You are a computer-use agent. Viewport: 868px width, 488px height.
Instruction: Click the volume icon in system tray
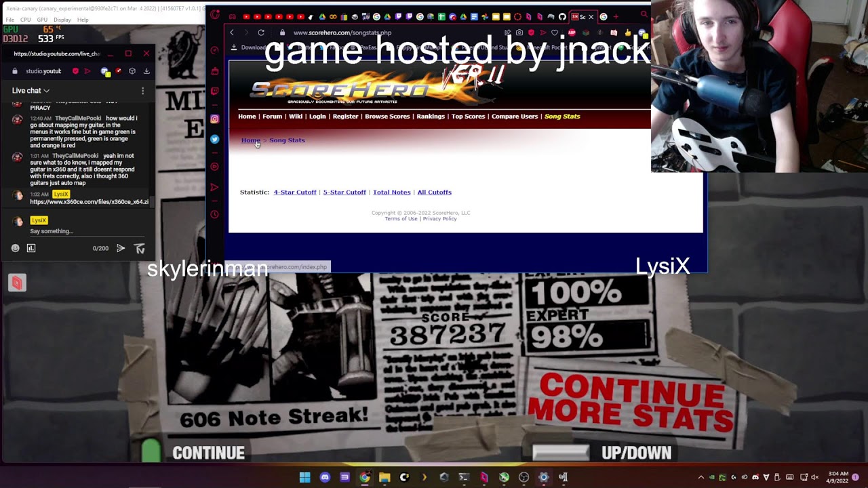[814, 477]
